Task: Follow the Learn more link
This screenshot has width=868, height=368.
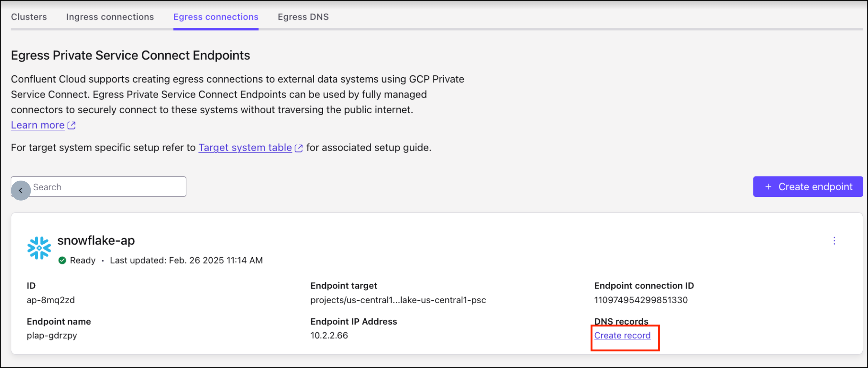Action: point(37,125)
